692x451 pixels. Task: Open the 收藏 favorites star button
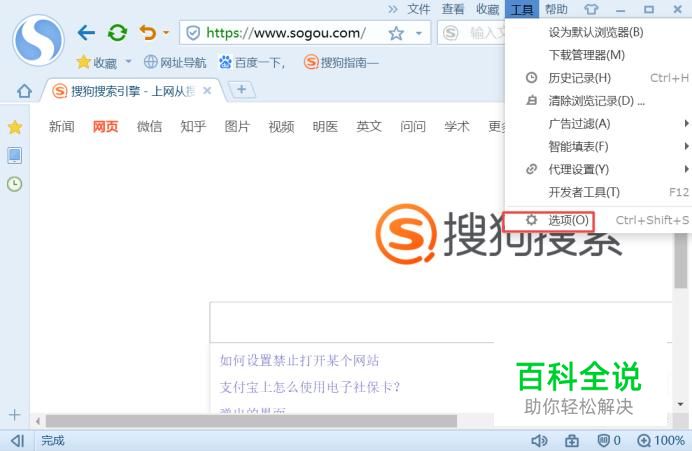[x=96, y=63]
